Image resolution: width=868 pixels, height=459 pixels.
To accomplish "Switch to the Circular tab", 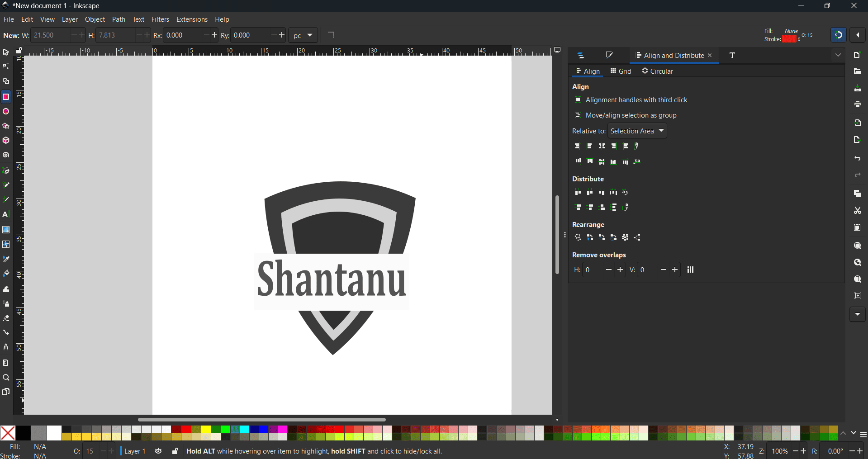I will tap(658, 71).
